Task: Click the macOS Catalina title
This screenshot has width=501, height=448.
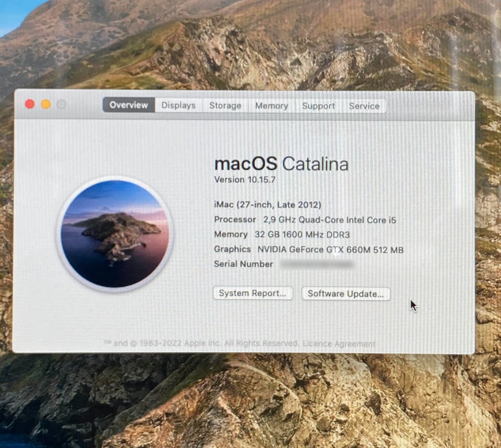Action: (x=281, y=164)
